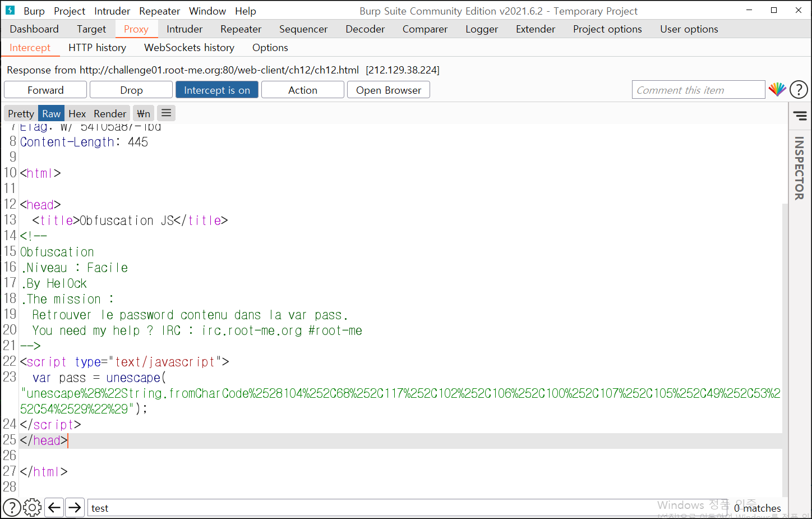This screenshot has width=812, height=519.
Task: Select the Proxy tab
Action: 136,29
